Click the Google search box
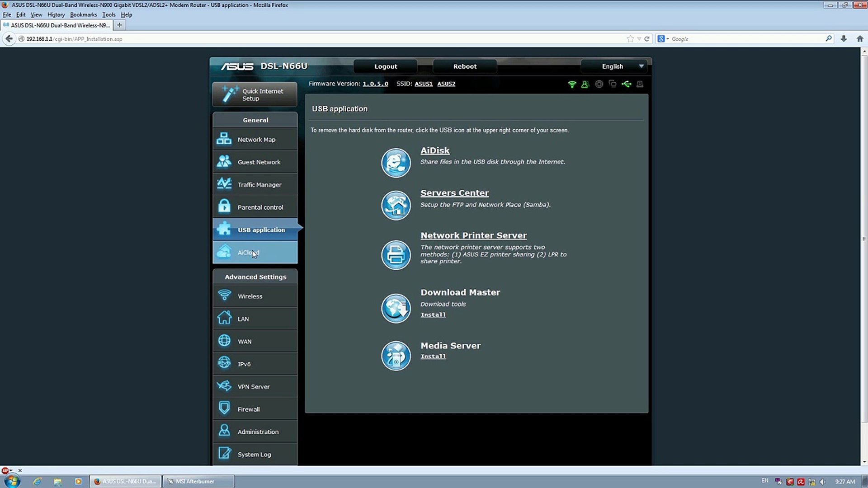 click(746, 39)
